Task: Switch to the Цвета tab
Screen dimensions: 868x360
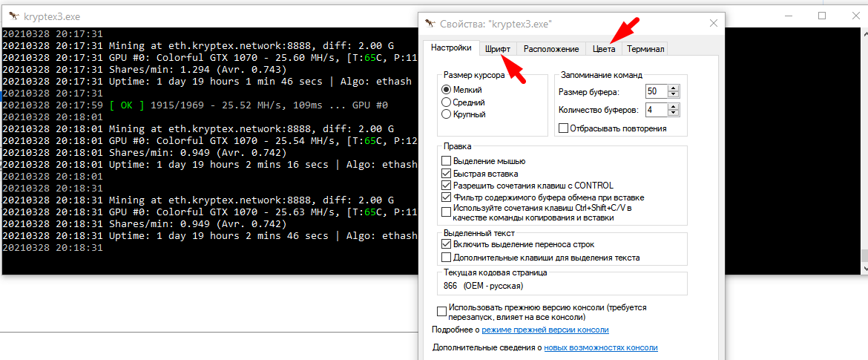Action: pyautogui.click(x=603, y=49)
